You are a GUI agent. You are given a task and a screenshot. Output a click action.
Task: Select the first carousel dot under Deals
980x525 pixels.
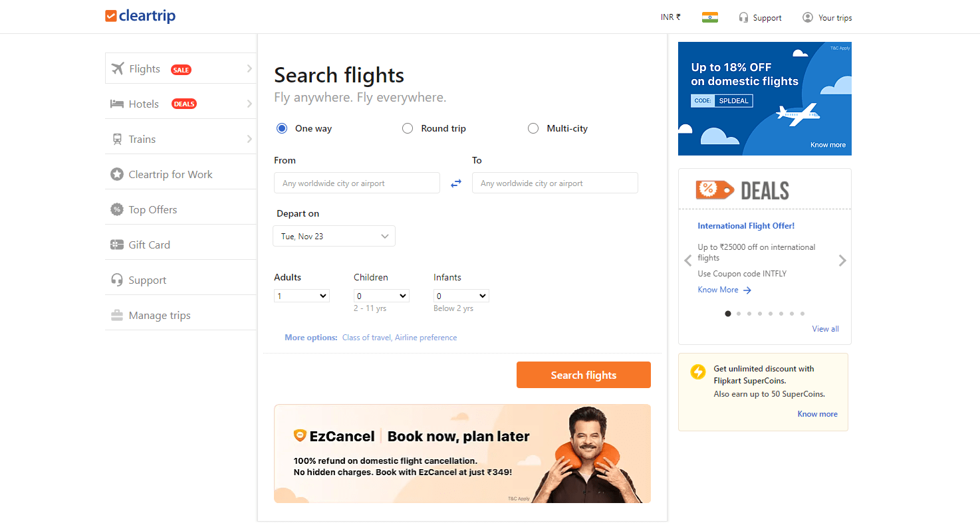[x=727, y=313]
